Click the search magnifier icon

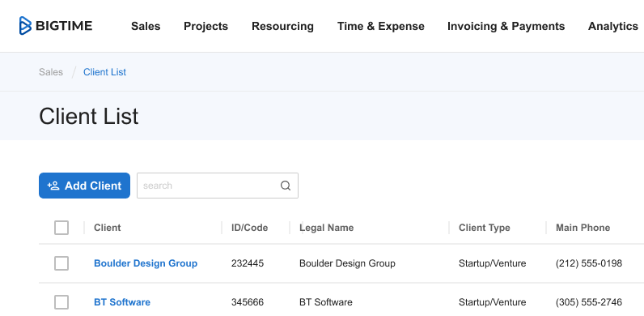coord(286,186)
